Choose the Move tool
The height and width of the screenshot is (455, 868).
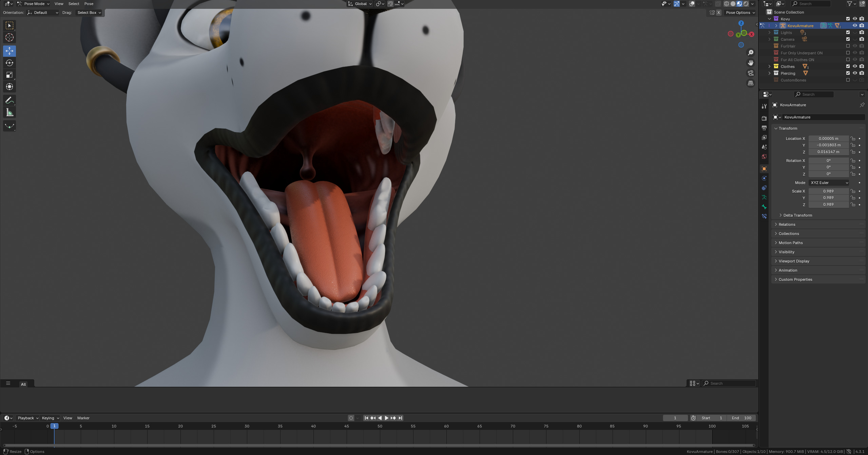pos(9,51)
